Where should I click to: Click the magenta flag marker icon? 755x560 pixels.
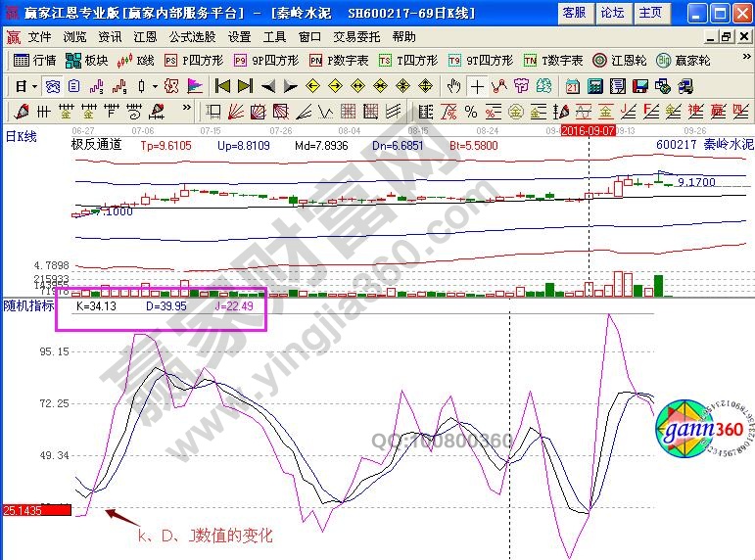click(195, 87)
